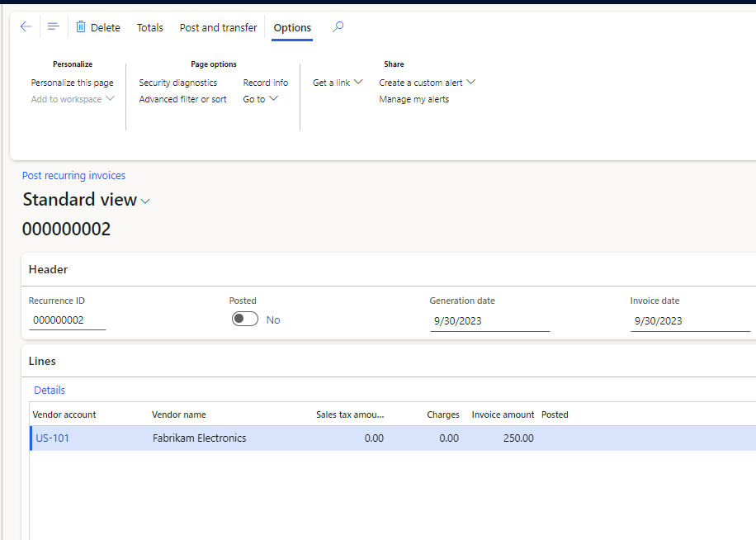Screen dimensions: 756x540
Task: Click Personalize this page
Action: [72, 82]
